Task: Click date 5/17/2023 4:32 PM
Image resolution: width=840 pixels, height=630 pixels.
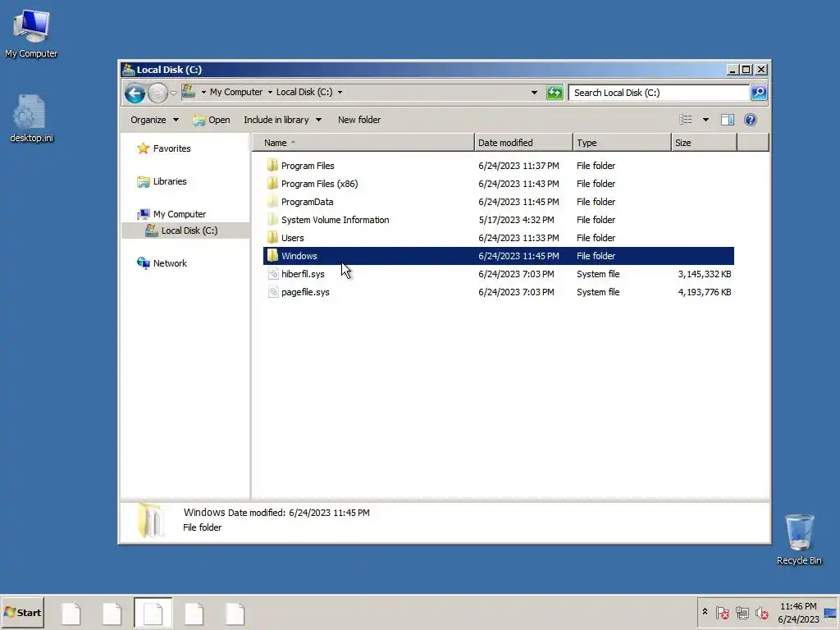Action: click(516, 220)
